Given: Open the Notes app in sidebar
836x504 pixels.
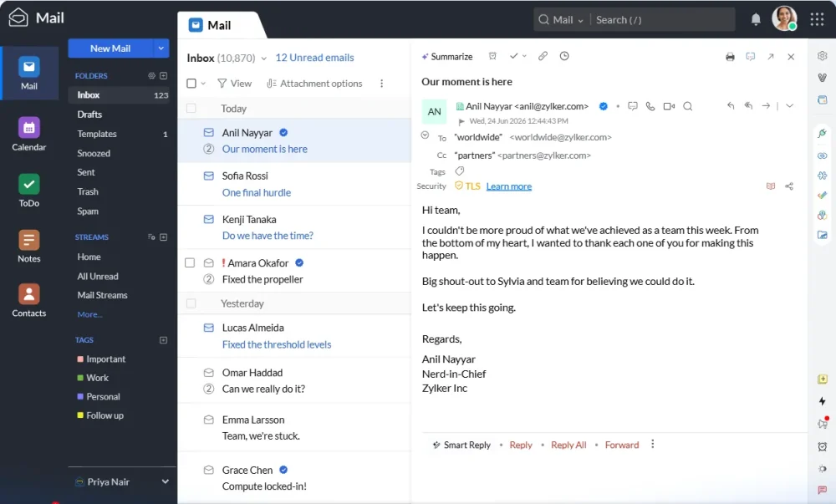Looking at the screenshot, I should coord(28,246).
